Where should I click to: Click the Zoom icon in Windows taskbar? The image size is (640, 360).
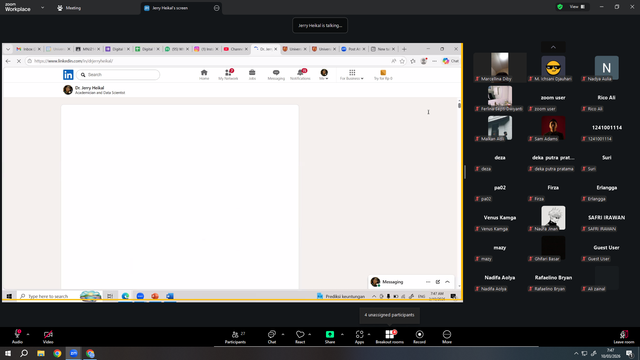pyautogui.click(x=73, y=353)
